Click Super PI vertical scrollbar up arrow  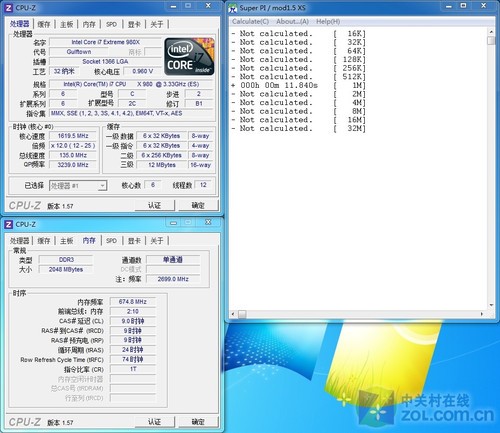491,32
